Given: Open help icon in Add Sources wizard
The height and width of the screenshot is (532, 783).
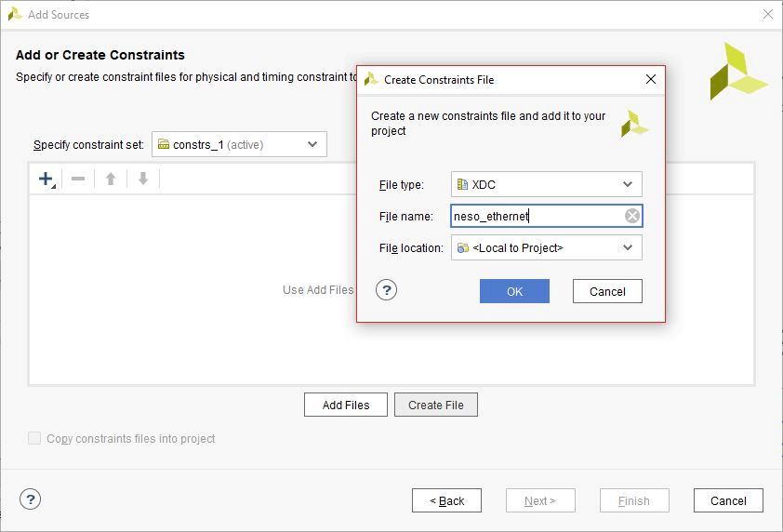Looking at the screenshot, I should pyautogui.click(x=31, y=499).
